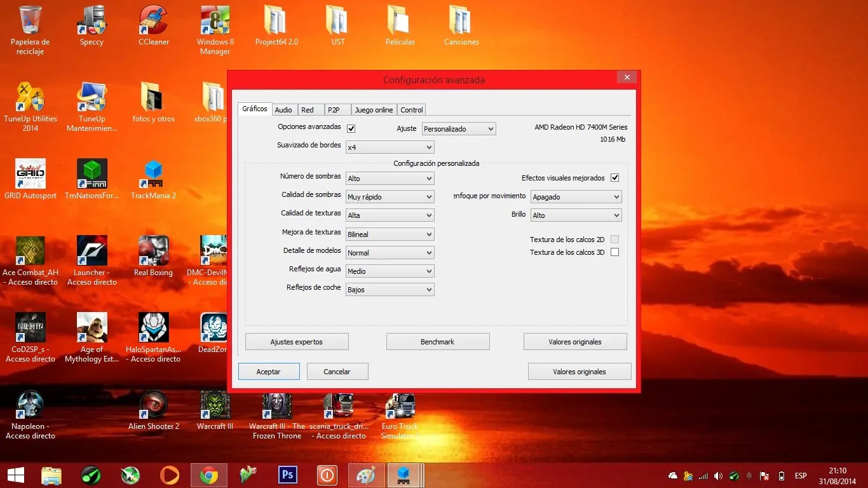Select the Project64 2.0 folder

pyautogui.click(x=276, y=25)
